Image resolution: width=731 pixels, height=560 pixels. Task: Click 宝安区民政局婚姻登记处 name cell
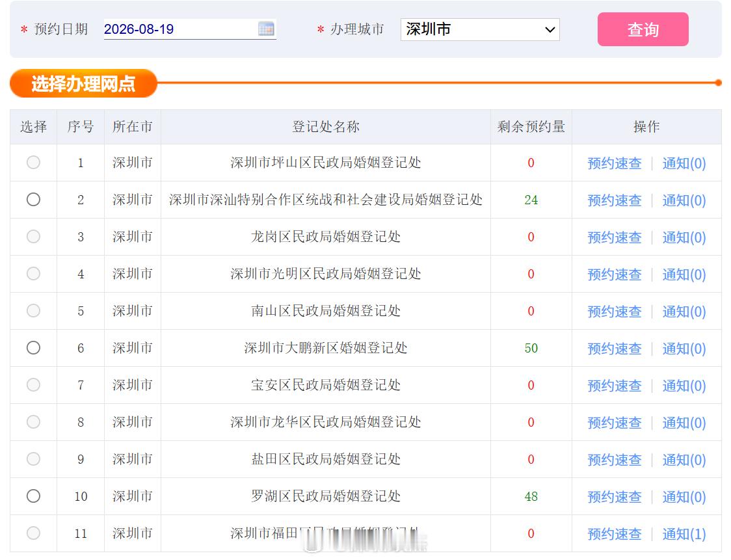point(325,384)
